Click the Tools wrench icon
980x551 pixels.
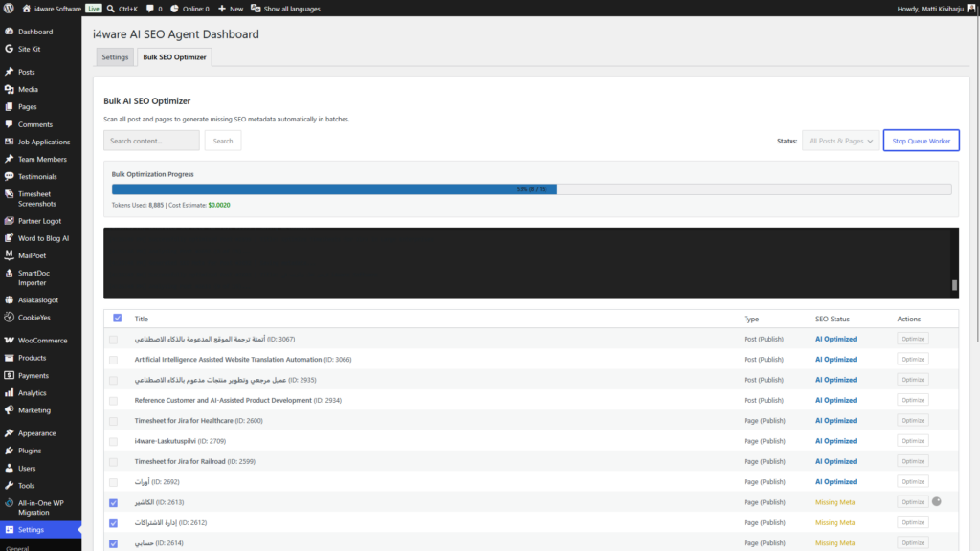point(9,485)
